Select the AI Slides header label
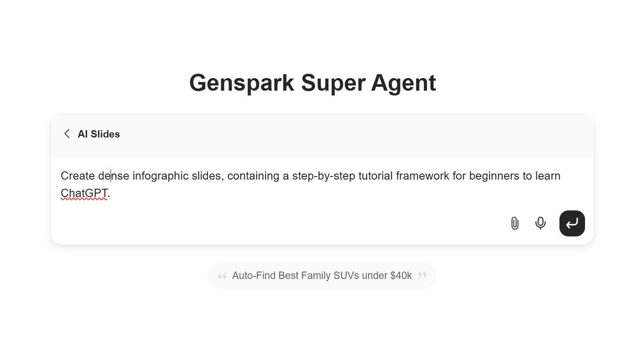This screenshot has width=644, height=354. coord(99,134)
